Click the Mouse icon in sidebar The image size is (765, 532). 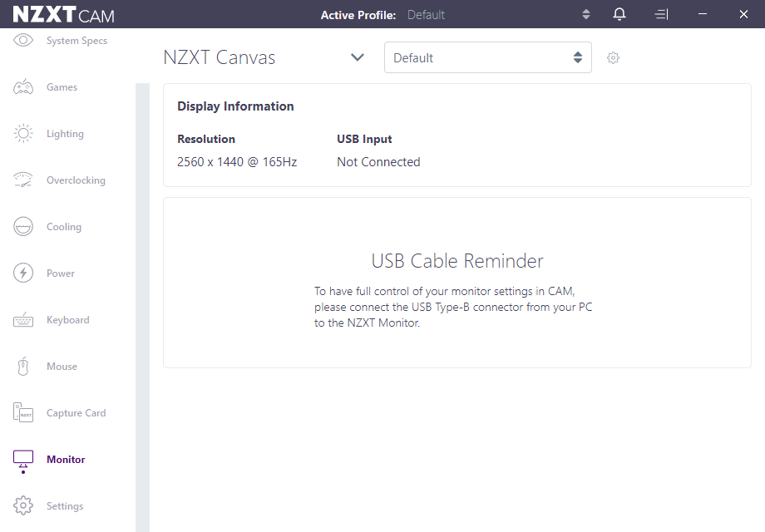(x=23, y=367)
